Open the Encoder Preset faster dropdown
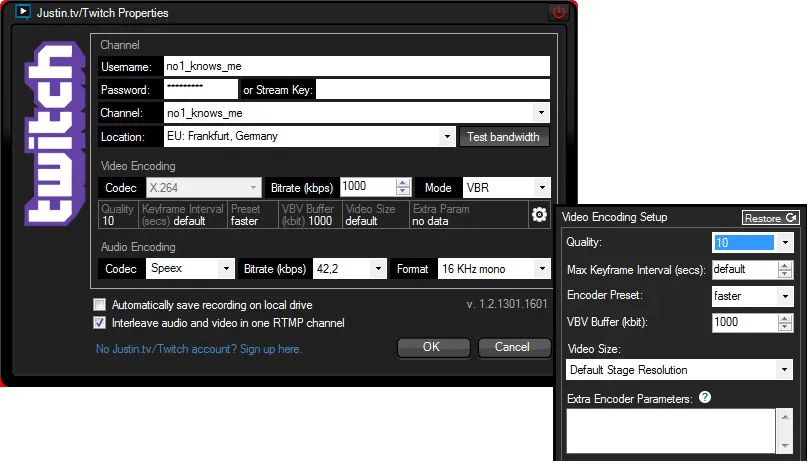The image size is (808, 465). [785, 296]
